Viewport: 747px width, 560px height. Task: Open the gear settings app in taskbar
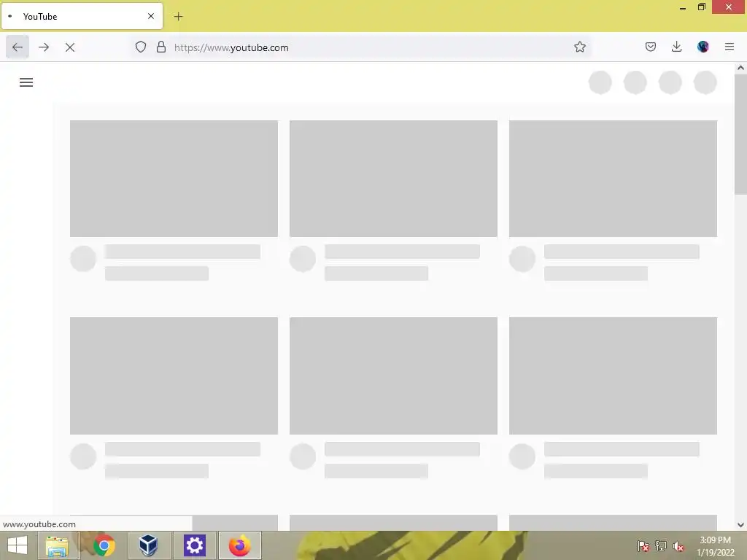194,545
